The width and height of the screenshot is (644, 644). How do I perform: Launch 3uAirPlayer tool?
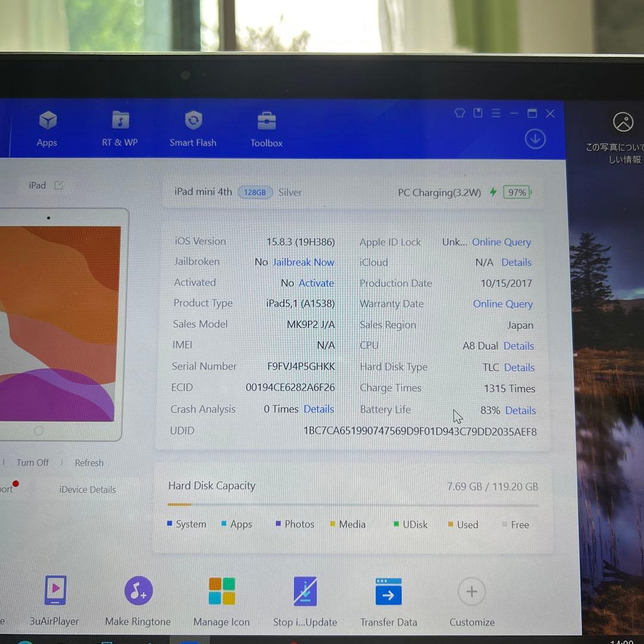pos(55,600)
